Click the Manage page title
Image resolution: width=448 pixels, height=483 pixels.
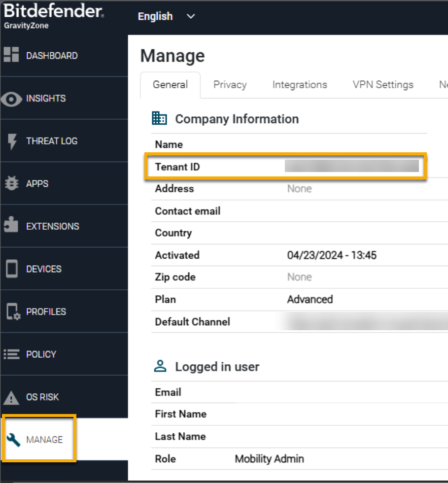click(x=172, y=56)
